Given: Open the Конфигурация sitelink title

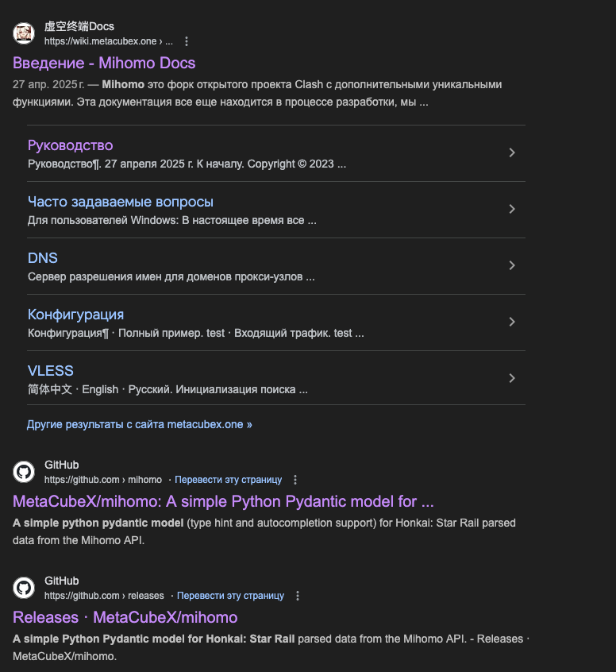Looking at the screenshot, I should pyautogui.click(x=75, y=315).
